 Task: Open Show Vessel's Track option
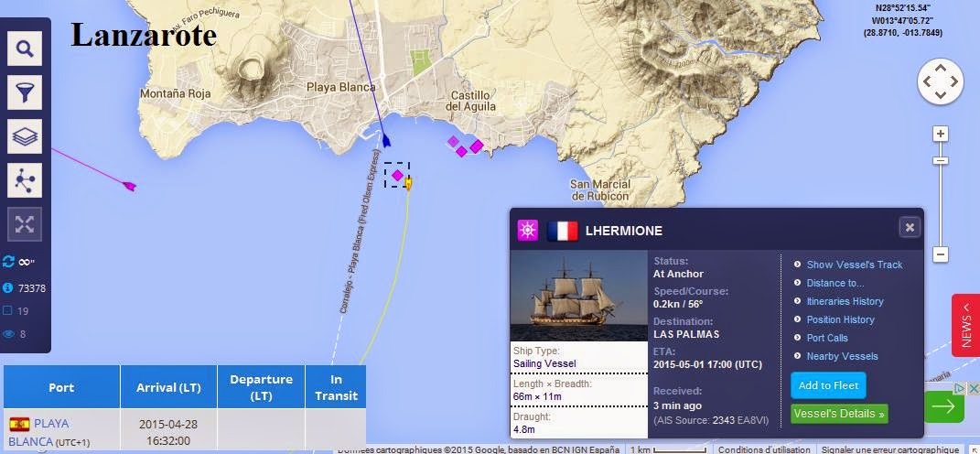point(855,265)
